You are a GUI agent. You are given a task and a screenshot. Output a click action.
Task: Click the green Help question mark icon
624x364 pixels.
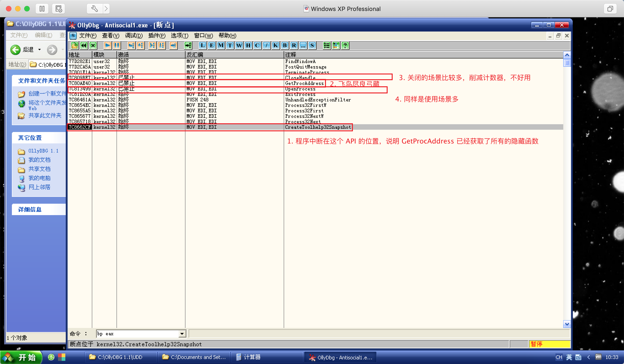(345, 45)
